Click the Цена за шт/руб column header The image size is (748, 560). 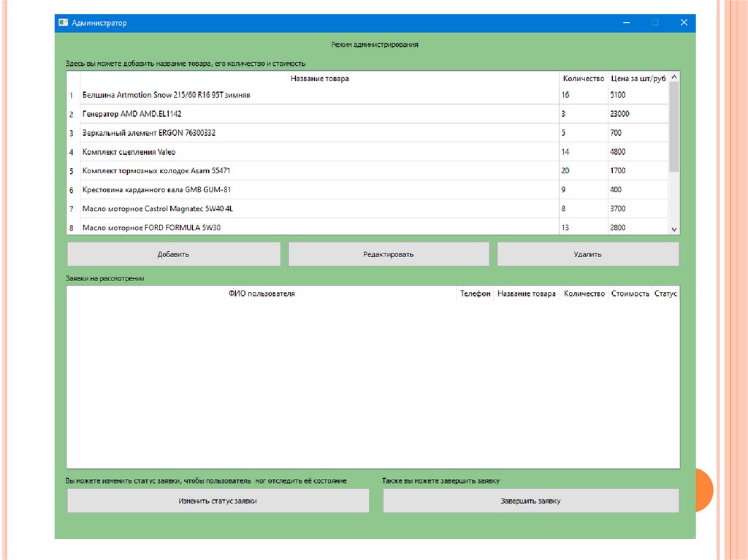coord(638,78)
